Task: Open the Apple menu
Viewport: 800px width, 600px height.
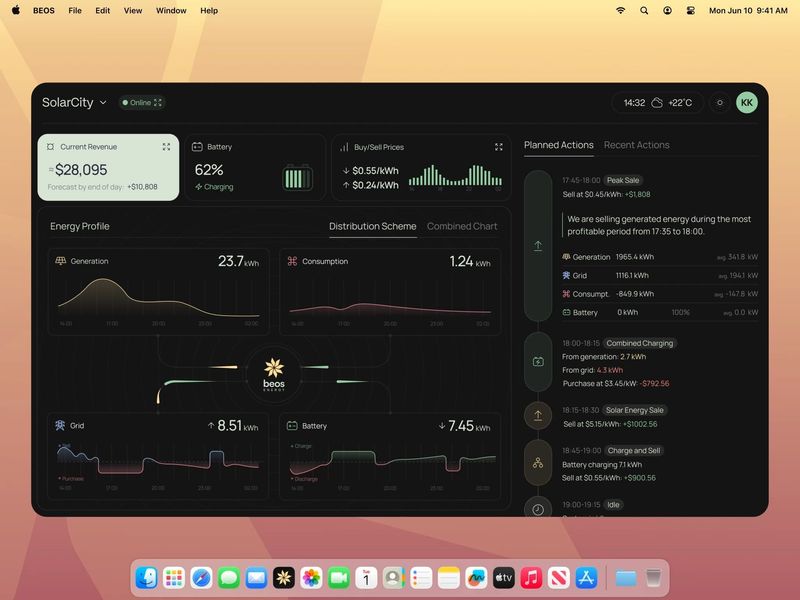Action: [16, 10]
